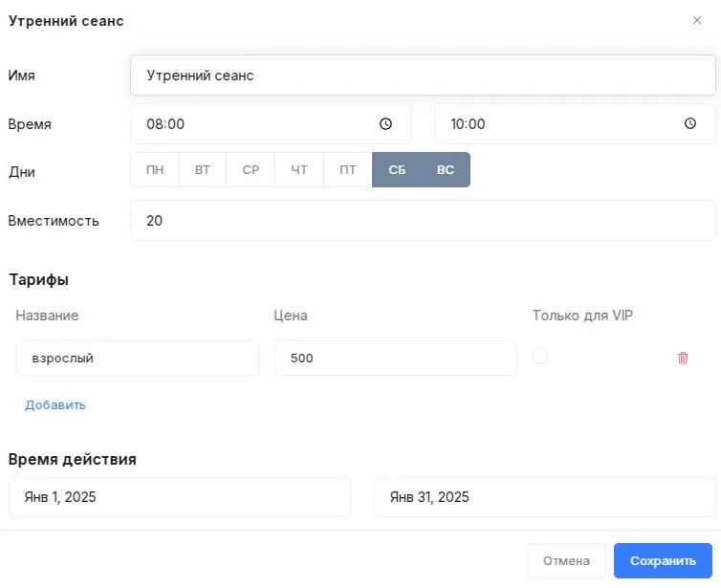721x588 pixels.
Task: Focus the Вместимость field with value 20
Action: coord(422,221)
